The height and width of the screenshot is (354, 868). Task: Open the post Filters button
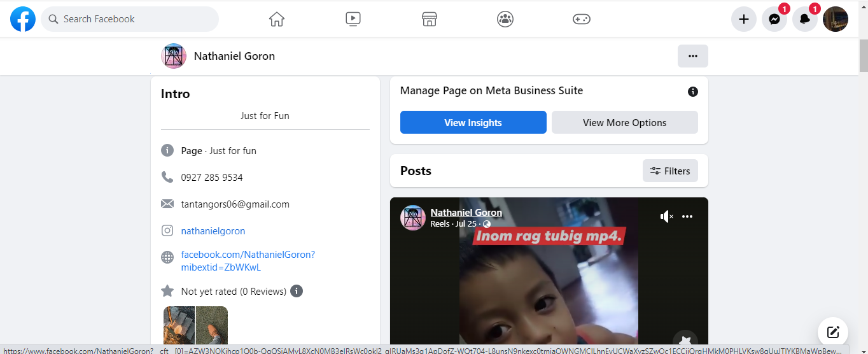670,171
